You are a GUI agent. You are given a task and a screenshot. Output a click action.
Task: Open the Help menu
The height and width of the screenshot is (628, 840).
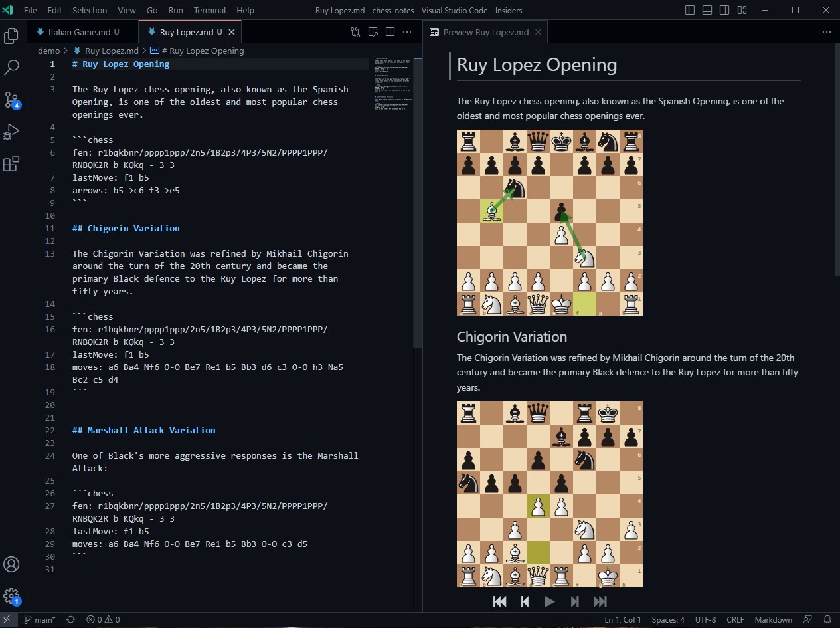[246, 10]
